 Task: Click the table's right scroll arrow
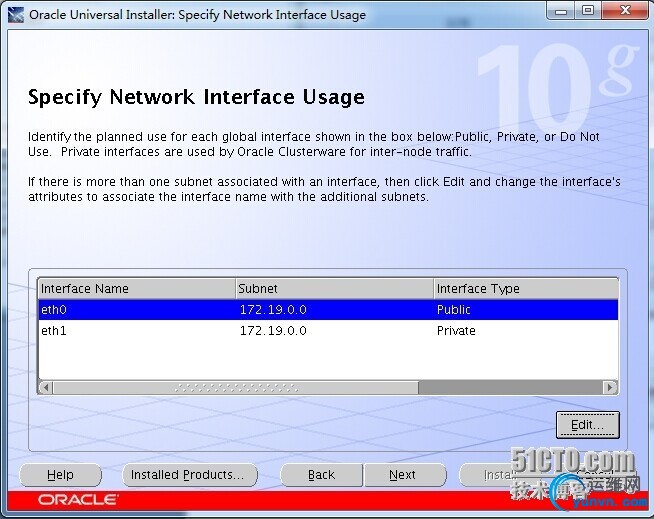pos(610,388)
